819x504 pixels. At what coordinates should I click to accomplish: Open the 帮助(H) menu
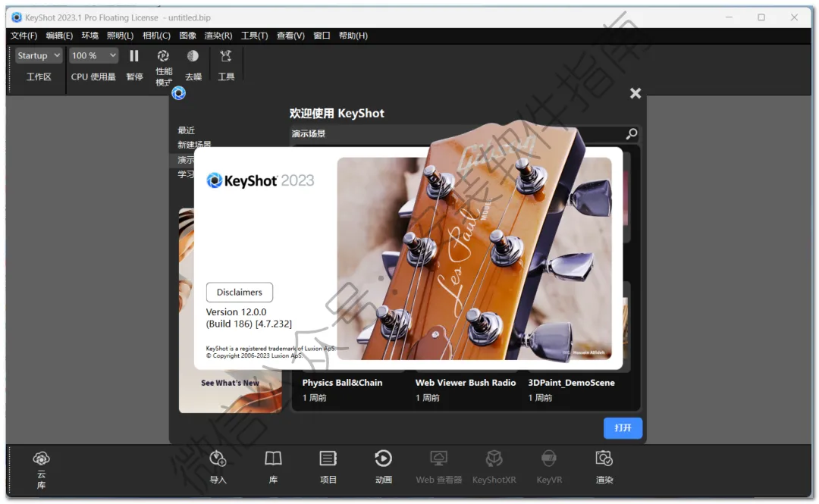pyautogui.click(x=353, y=36)
